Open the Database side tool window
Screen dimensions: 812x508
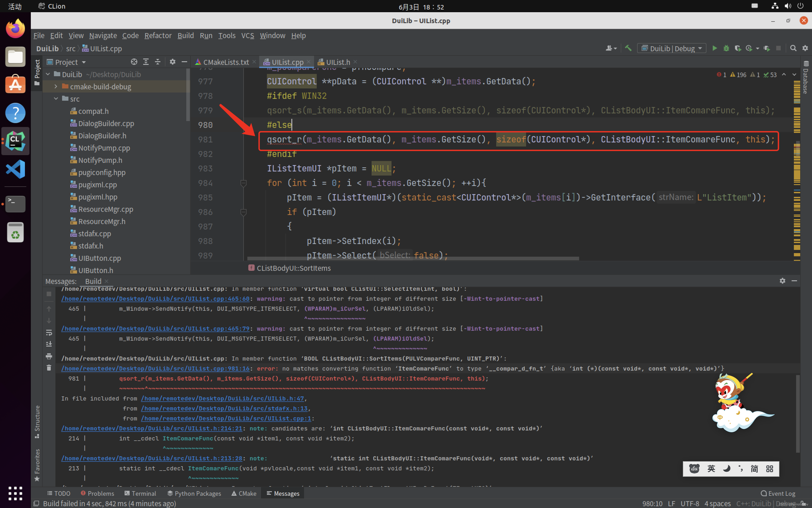click(x=806, y=77)
